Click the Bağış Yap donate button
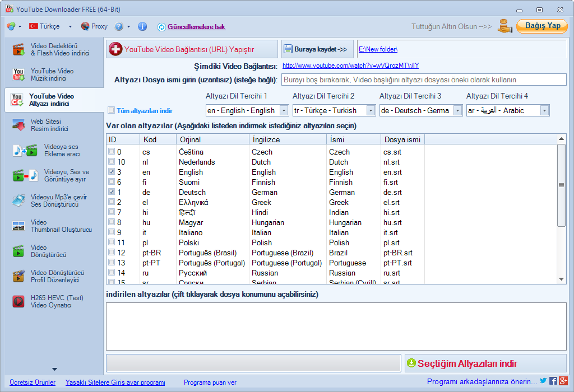 (x=542, y=26)
